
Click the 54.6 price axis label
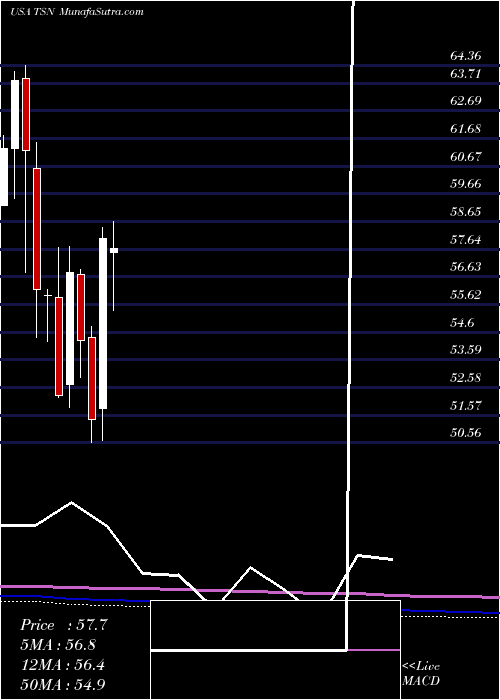pyautogui.click(x=462, y=322)
